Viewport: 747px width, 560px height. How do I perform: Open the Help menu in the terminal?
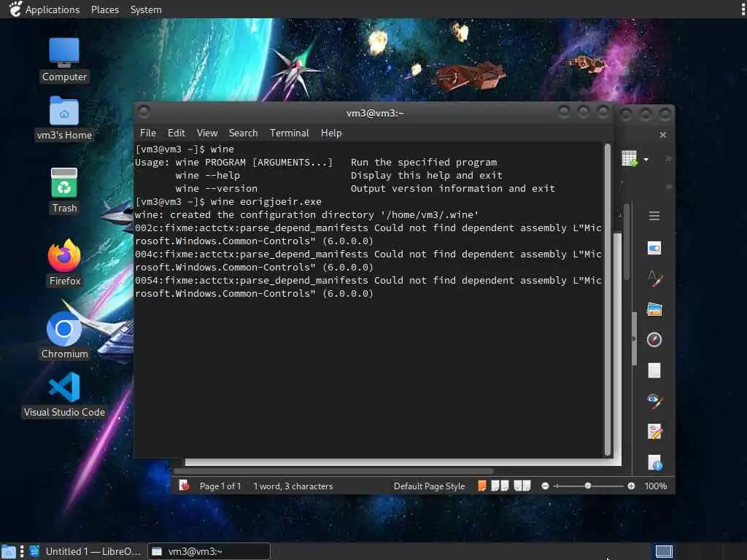pos(331,133)
